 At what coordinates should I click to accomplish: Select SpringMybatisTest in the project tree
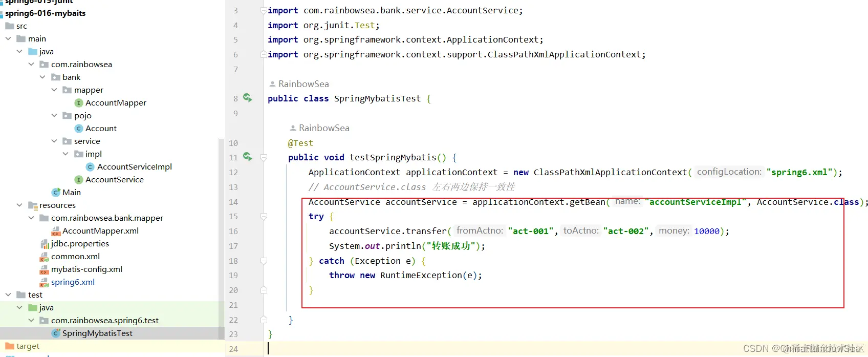click(x=97, y=333)
